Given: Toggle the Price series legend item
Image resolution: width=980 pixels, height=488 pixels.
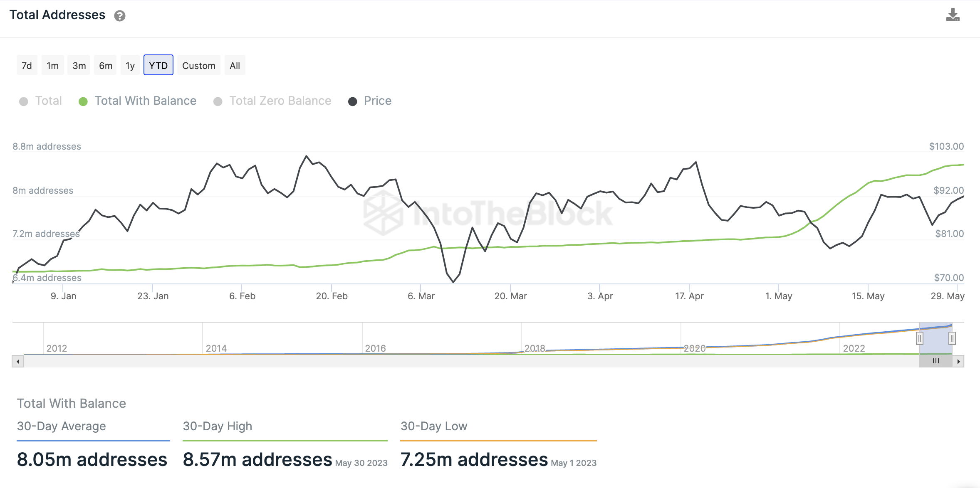Looking at the screenshot, I should point(370,101).
